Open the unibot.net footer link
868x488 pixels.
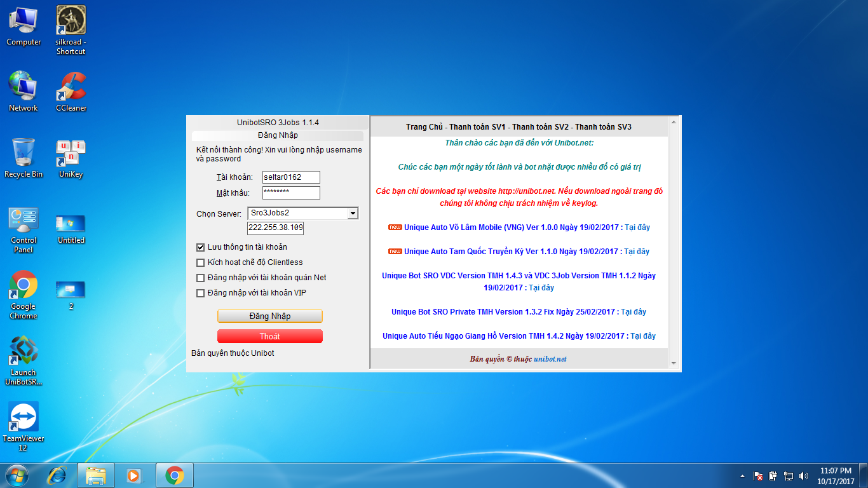(550, 359)
